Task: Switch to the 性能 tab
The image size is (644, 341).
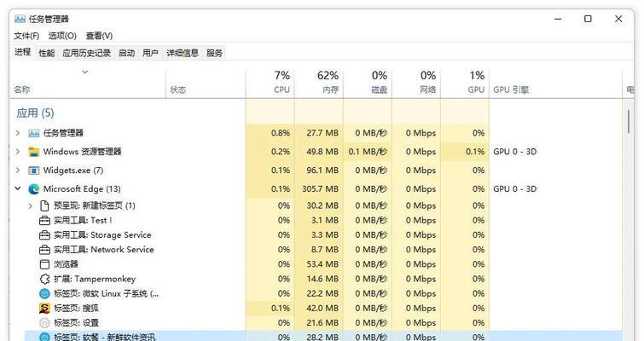Action: 46,53
